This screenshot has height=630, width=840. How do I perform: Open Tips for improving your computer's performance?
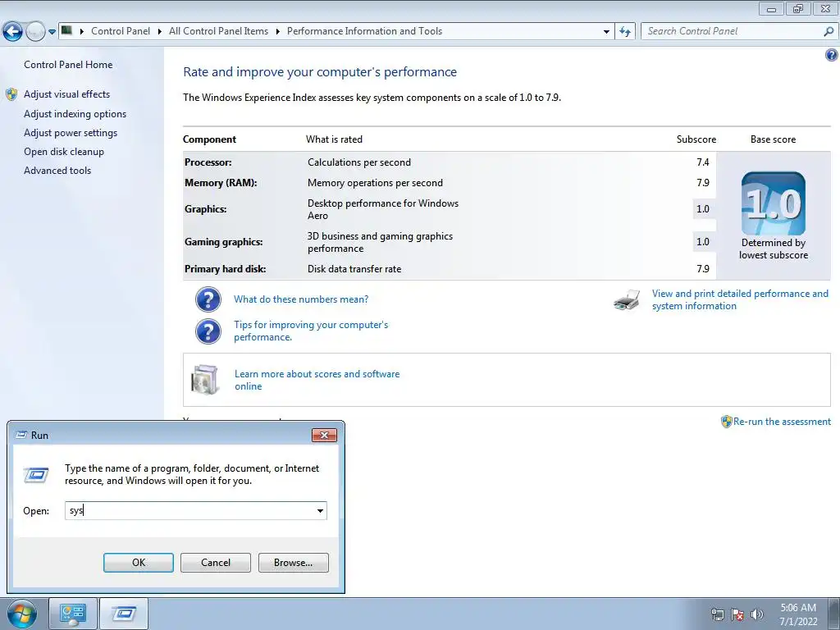311,331
